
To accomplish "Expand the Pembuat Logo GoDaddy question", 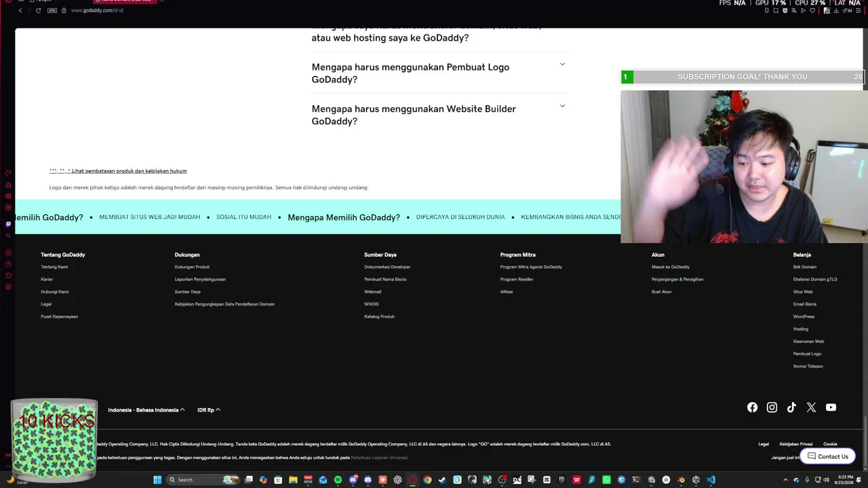I will [439, 73].
